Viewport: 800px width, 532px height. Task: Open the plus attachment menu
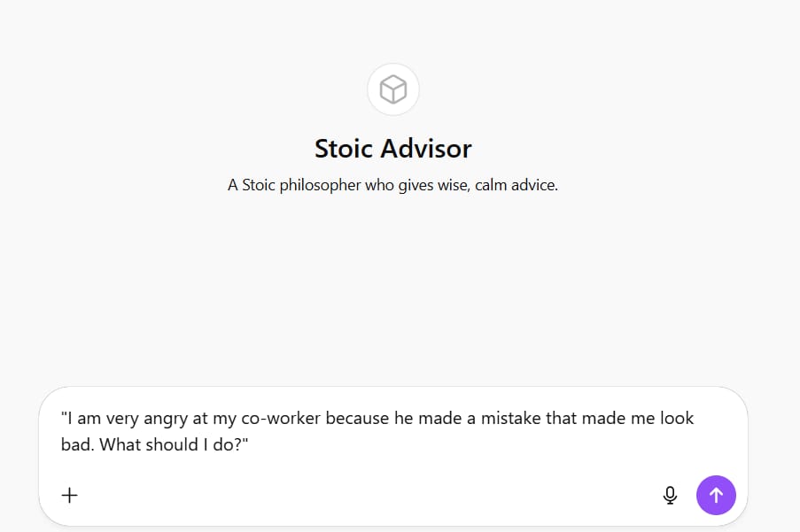coord(69,495)
